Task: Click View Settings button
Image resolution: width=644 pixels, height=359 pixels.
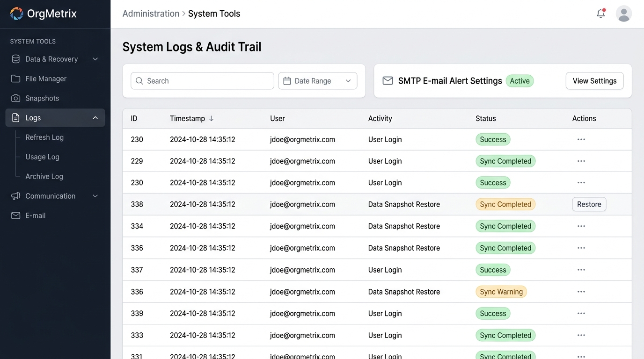Action: tap(594, 81)
